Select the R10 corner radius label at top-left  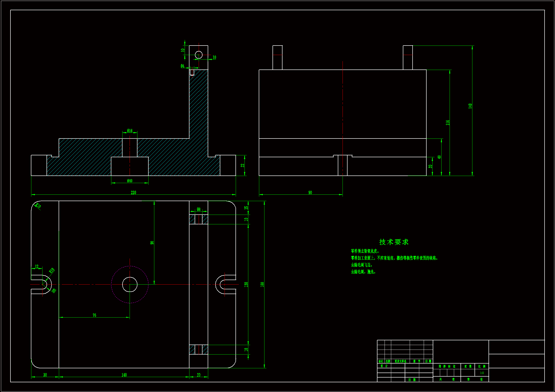tap(38, 206)
